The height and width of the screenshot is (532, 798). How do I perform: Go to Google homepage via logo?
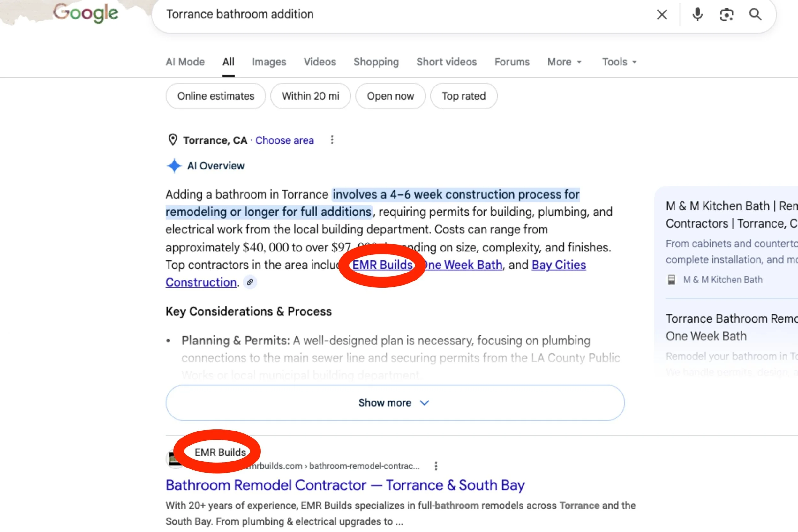(x=86, y=14)
